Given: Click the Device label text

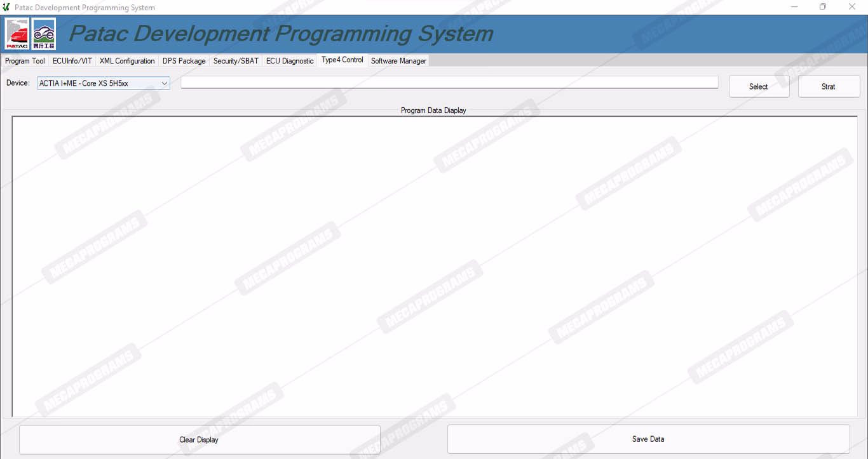Looking at the screenshot, I should [18, 83].
